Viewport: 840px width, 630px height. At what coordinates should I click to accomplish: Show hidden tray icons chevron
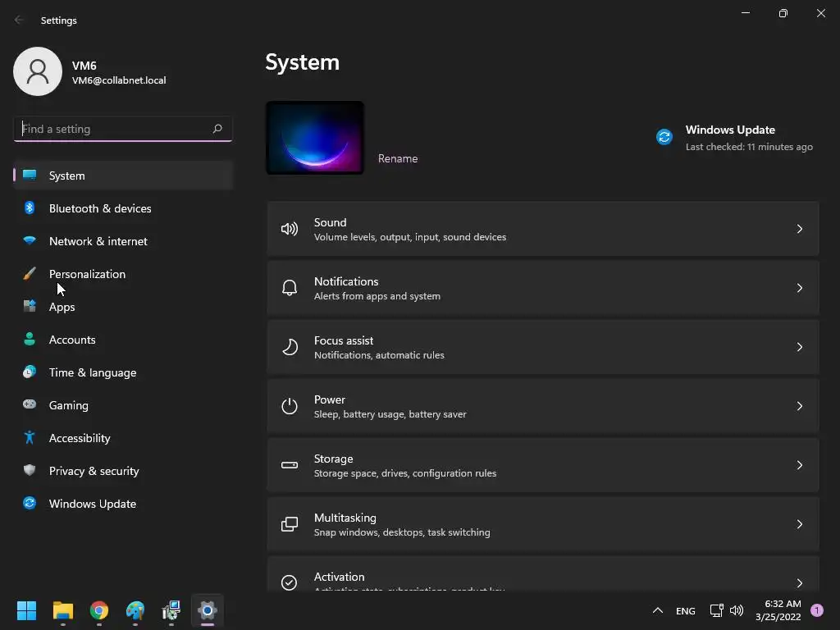pyautogui.click(x=658, y=610)
